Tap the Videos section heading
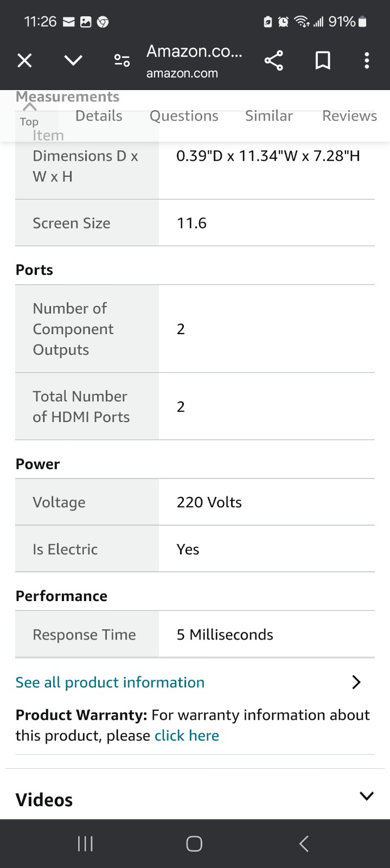Image resolution: width=390 pixels, height=868 pixels. 44,800
